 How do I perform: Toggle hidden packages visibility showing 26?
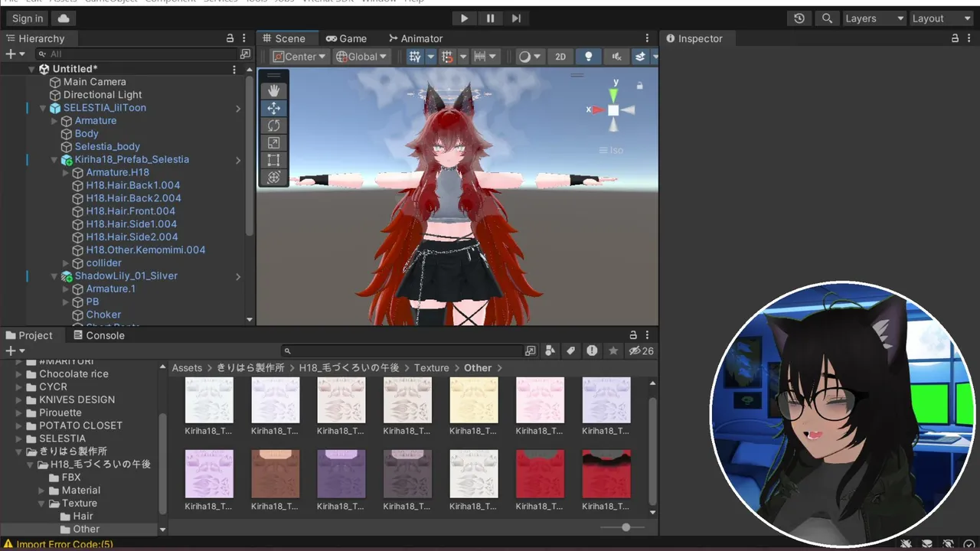(x=641, y=350)
